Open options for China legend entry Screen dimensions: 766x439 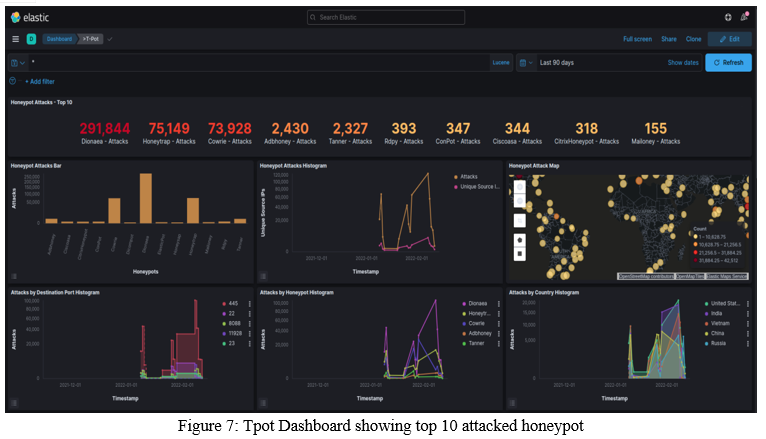[x=748, y=334]
